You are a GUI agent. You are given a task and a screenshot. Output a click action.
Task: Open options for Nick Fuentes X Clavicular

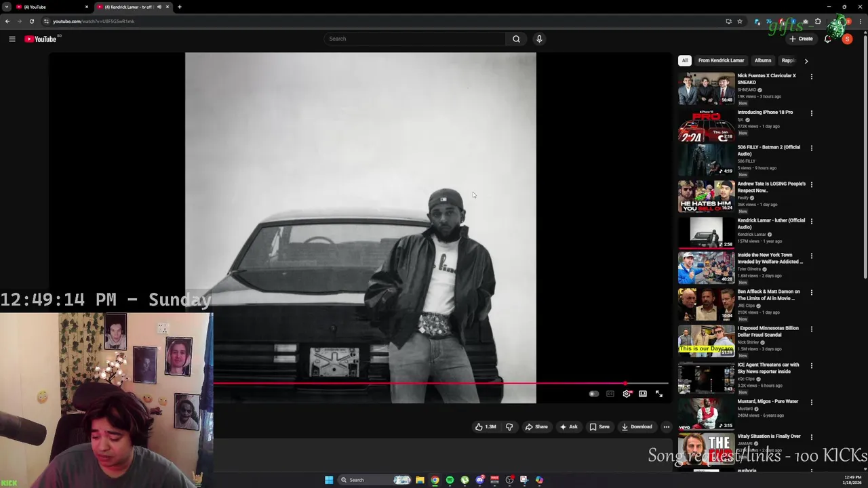812,77
